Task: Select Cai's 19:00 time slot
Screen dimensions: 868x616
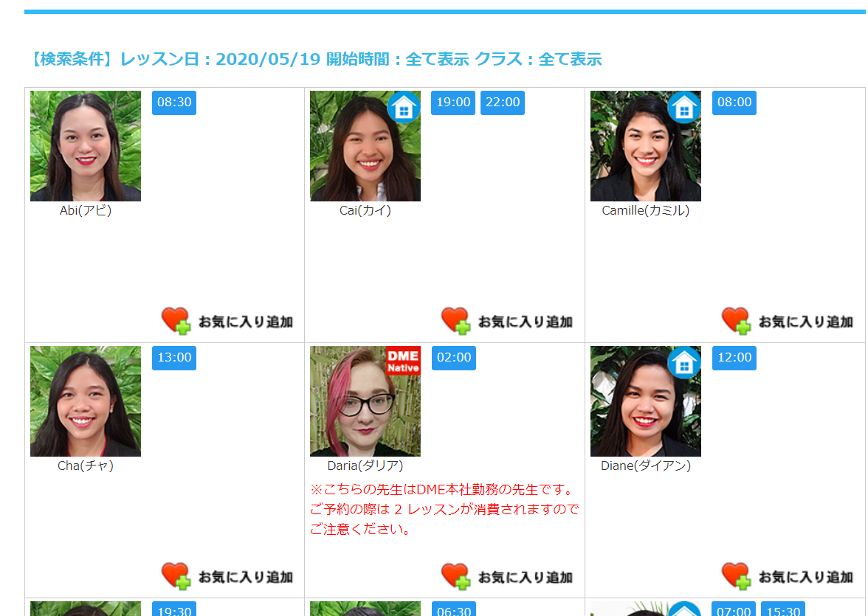Action: pos(453,103)
